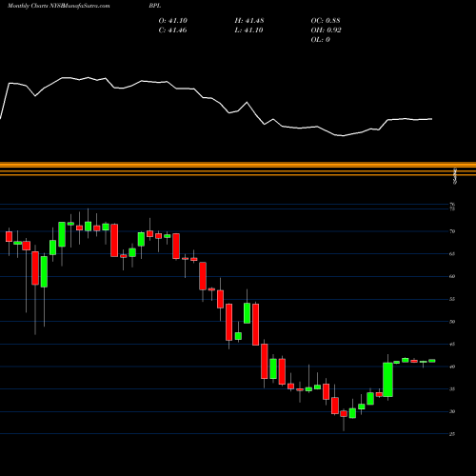
Task: Click the 40 price axis label
Action: point(452,367)
